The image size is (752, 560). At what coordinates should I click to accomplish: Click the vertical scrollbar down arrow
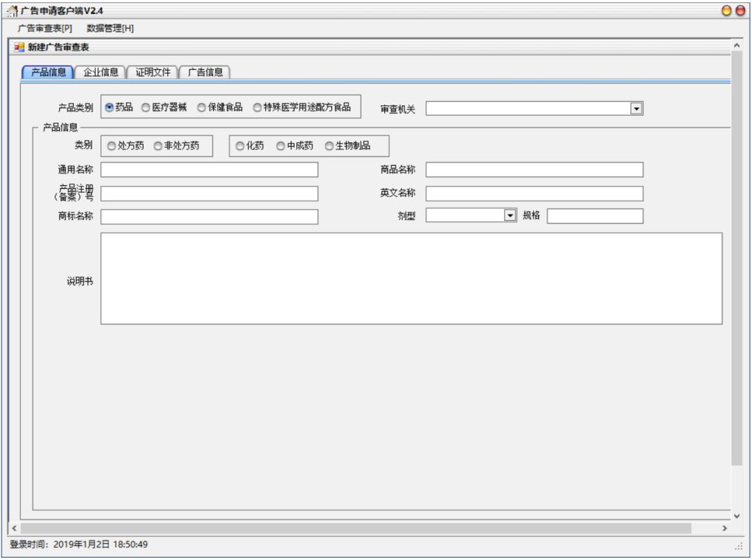(x=737, y=516)
